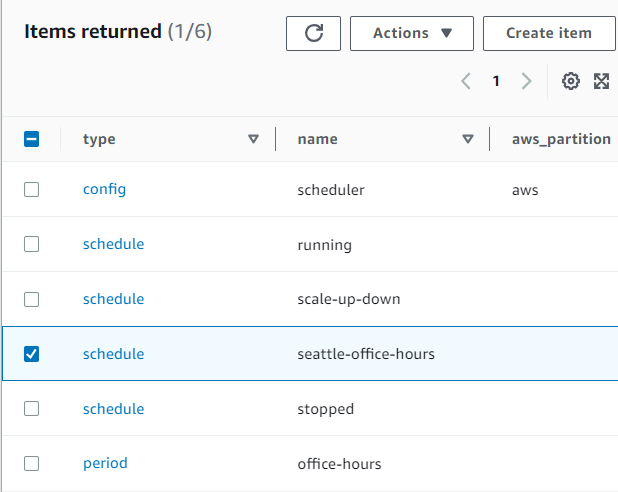Toggle the select-all header checkbox
618x492 pixels.
tap(31, 140)
